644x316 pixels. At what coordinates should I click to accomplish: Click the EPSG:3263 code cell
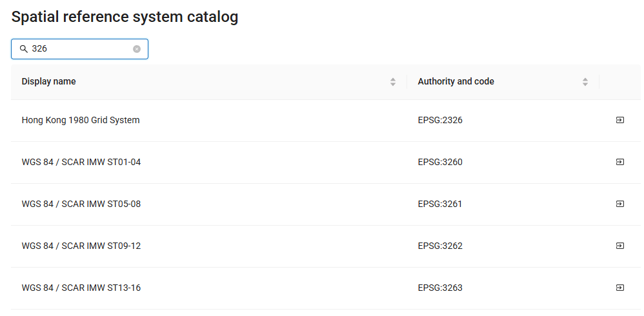(440, 288)
